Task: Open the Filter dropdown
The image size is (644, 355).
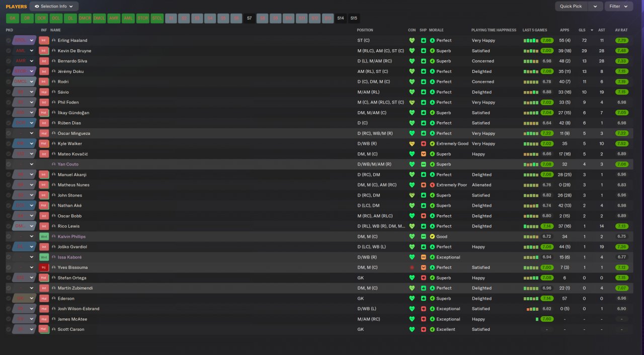Action: pos(619,7)
